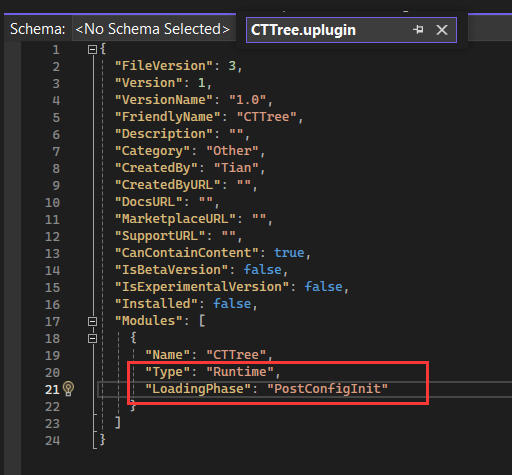Click the Schema label
The width and height of the screenshot is (512, 475).
click(x=38, y=29)
